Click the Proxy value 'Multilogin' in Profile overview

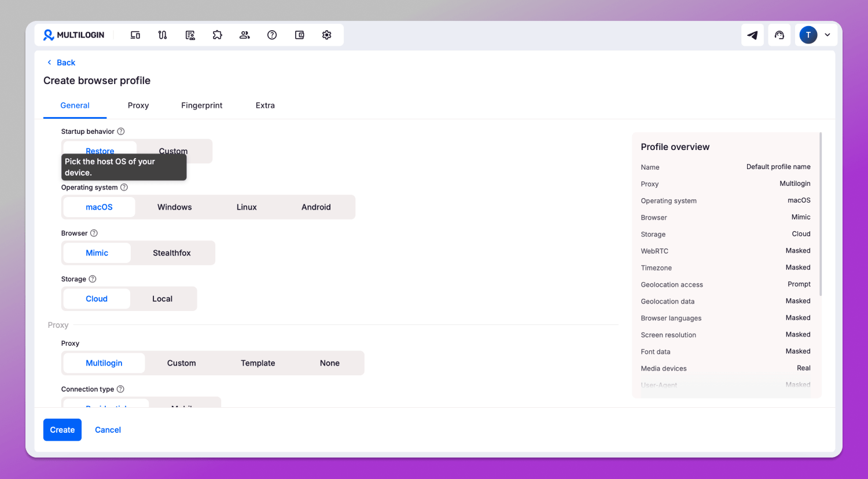point(795,184)
